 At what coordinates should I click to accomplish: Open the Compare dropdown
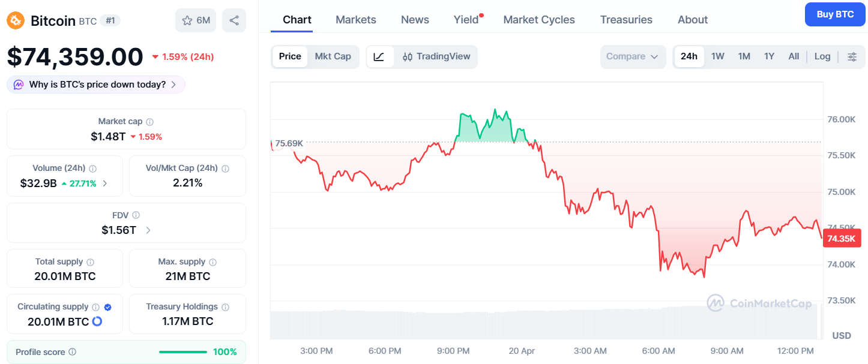click(x=633, y=56)
